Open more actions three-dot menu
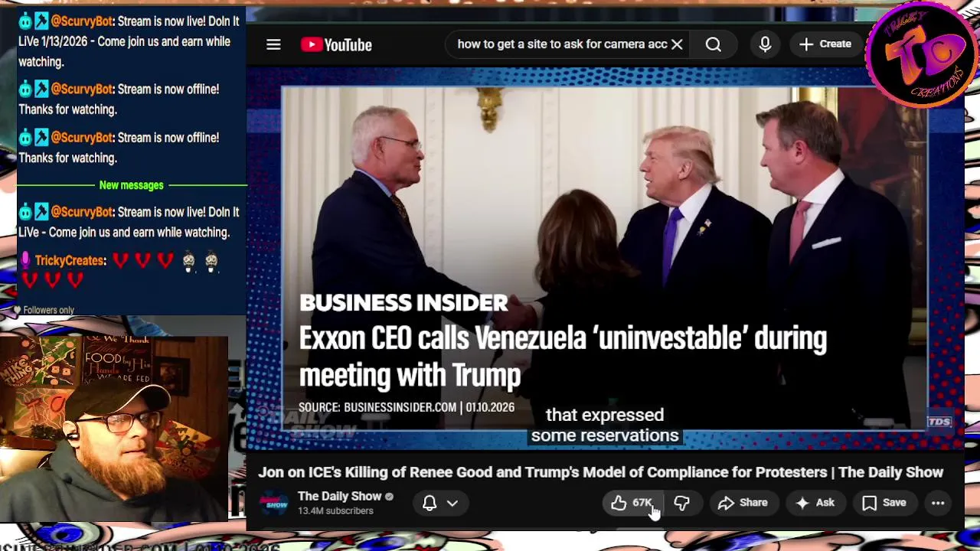980x551 pixels. click(x=938, y=503)
